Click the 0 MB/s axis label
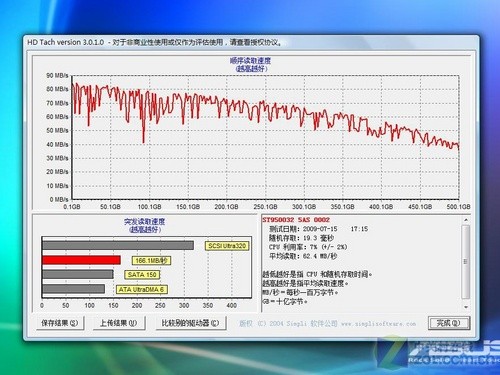This screenshot has height=375, width=500. (x=59, y=199)
